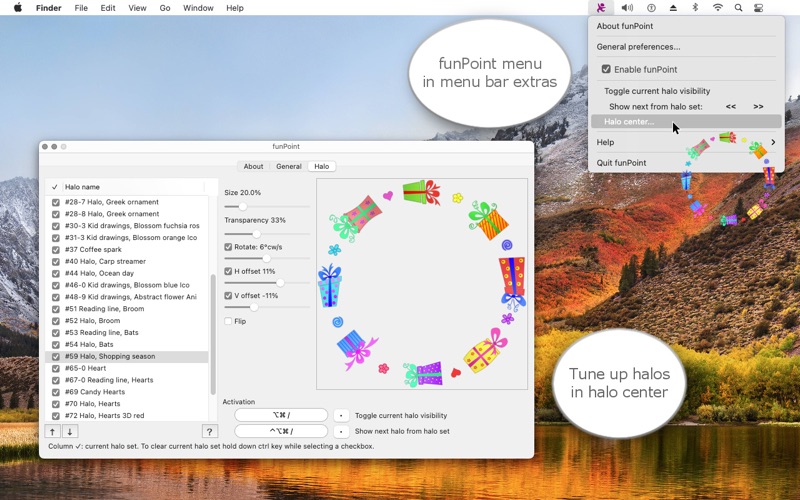Select row #53 Reading line, Bats
Screen dimensions: 800x500
click(x=127, y=333)
